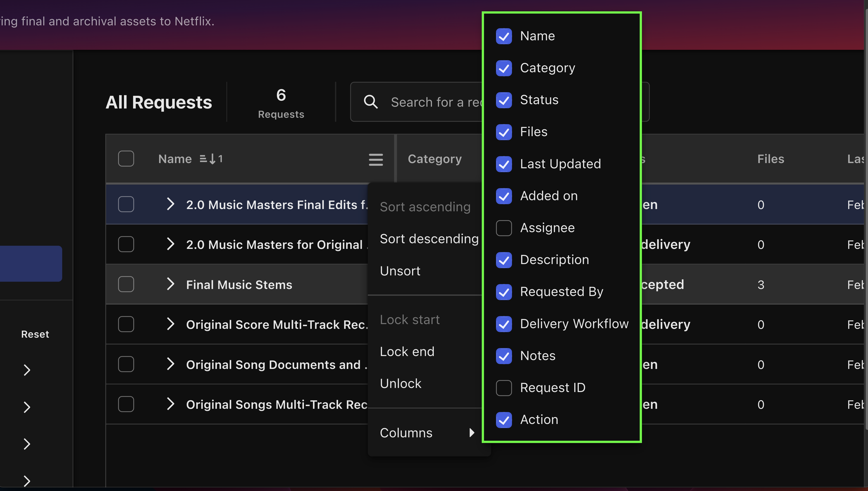Click the bottom-left Reset button
Viewport: 868px width, 491px height.
33,334
